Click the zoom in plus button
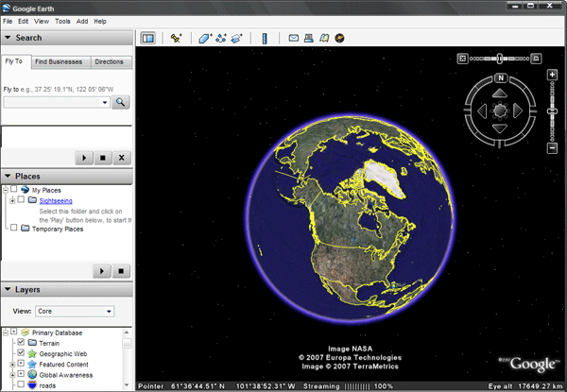 tap(552, 75)
